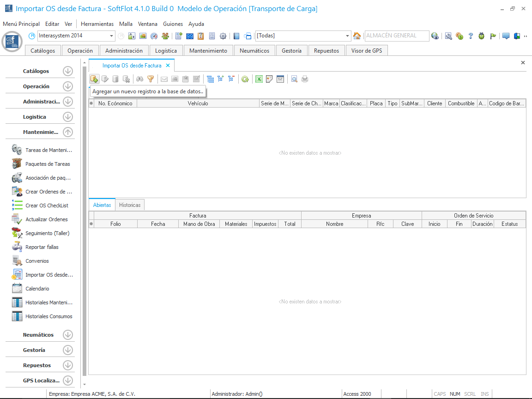This screenshot has width=532, height=399.
Task: Open Tareas de Mantenimiento in sidebar
Action: [x=48, y=150]
